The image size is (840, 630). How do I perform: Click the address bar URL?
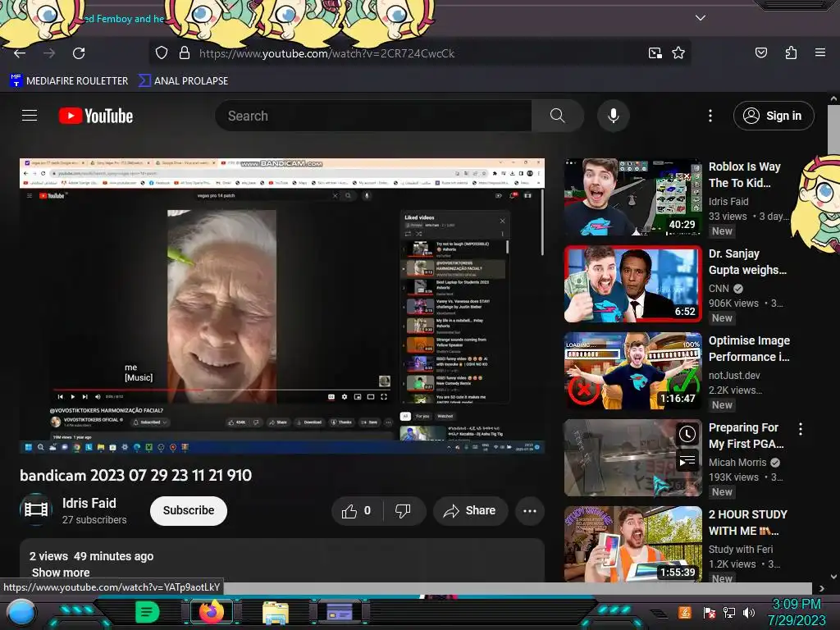(326, 53)
